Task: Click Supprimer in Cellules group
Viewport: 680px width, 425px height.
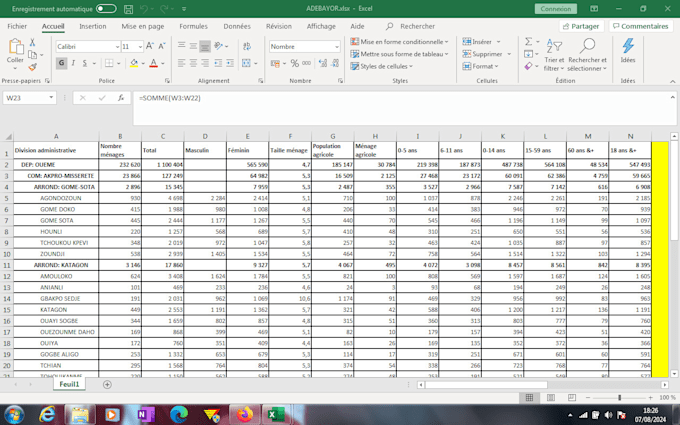Action: [x=487, y=54]
